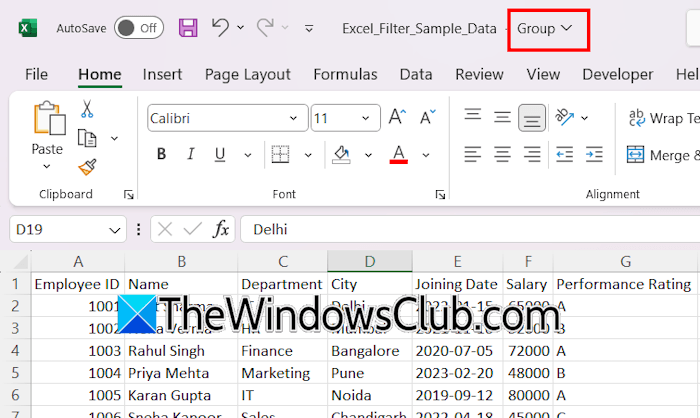This screenshot has width=700, height=418.
Task: Toggle Underline formatting
Action: click(x=220, y=154)
